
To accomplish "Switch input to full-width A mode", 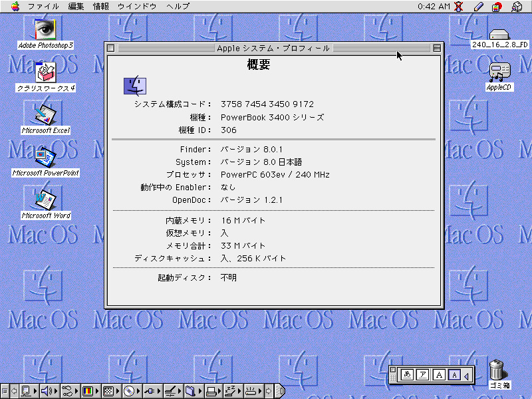I will click(x=439, y=375).
